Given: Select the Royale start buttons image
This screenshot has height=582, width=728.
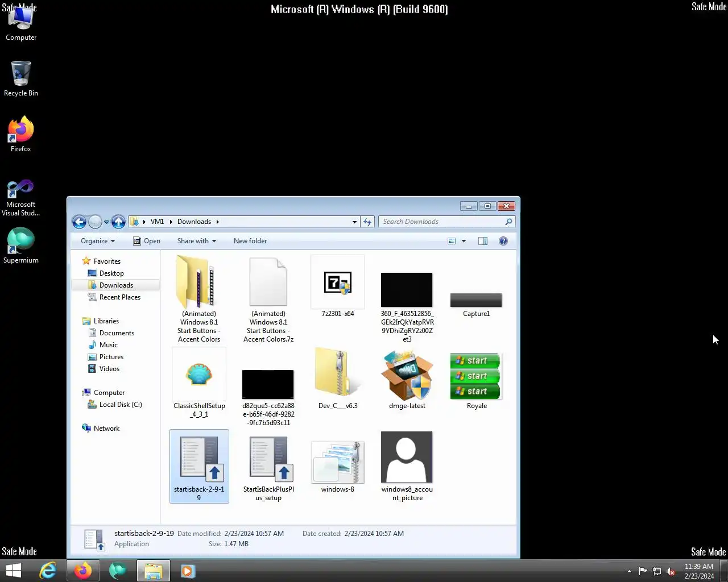Looking at the screenshot, I should tap(477, 381).
